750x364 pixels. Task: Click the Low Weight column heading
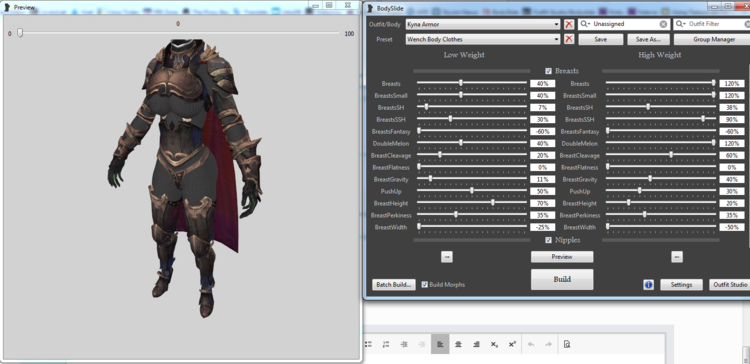click(x=464, y=55)
